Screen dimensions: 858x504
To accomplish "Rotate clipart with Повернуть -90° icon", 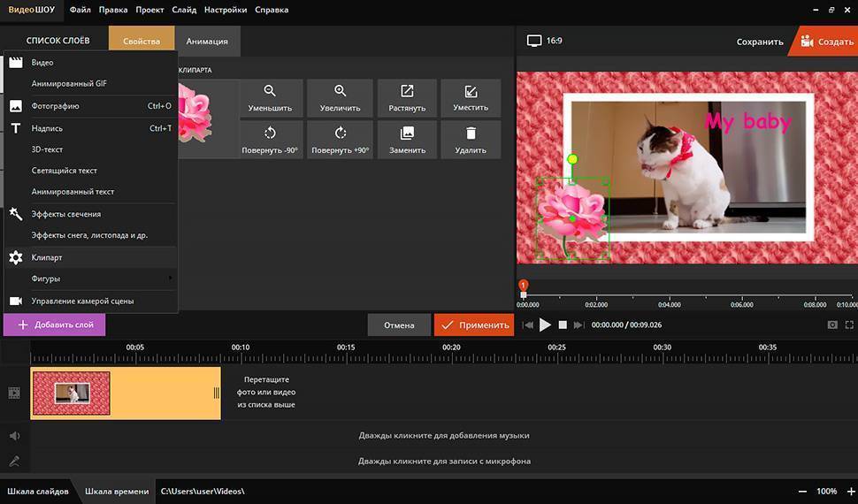I will click(x=270, y=139).
